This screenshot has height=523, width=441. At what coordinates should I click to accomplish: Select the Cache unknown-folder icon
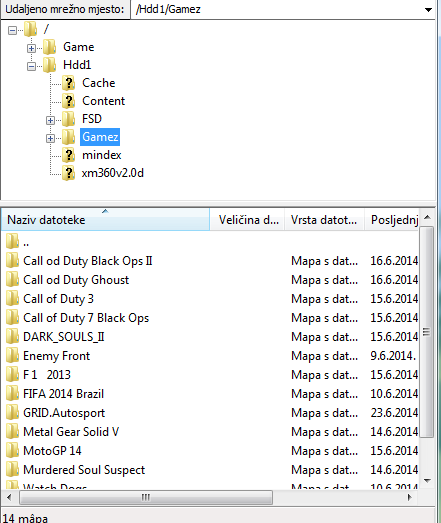(x=69, y=83)
